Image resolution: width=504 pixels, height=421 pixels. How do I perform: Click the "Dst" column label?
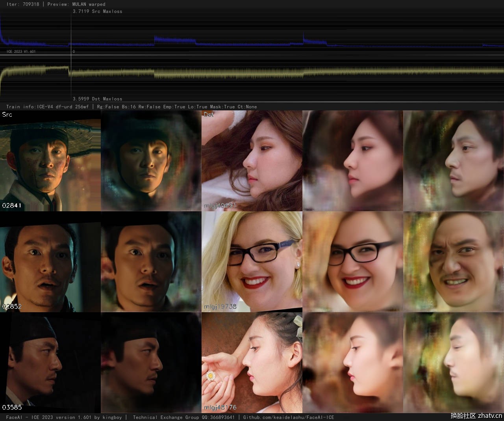coord(209,115)
